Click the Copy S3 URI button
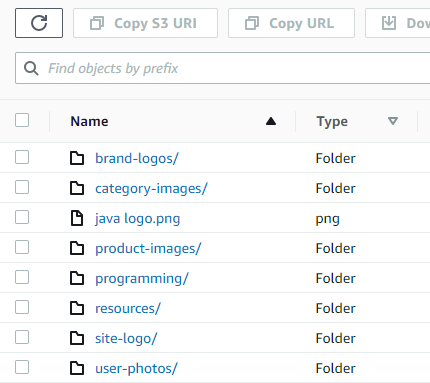430x383 pixels. pyautogui.click(x=145, y=23)
